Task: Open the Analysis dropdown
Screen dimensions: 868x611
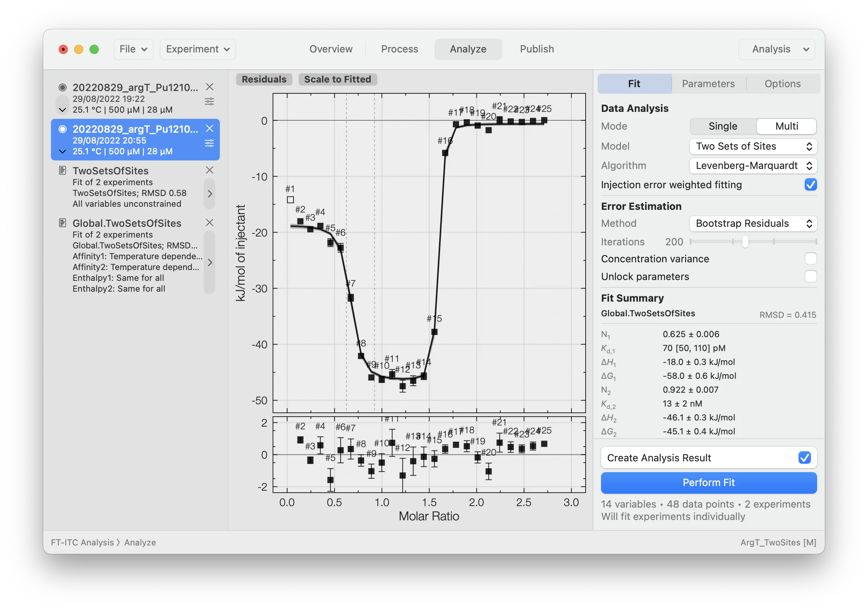Action: coord(777,49)
